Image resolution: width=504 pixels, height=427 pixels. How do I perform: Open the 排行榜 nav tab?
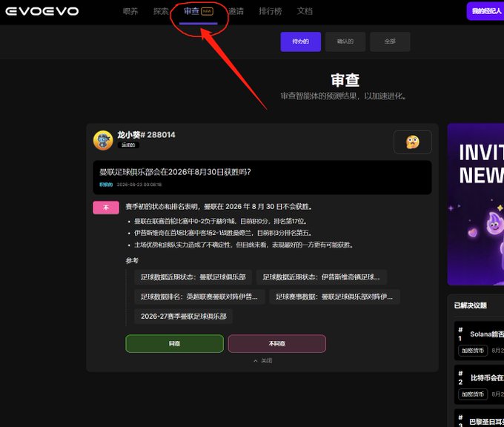[270, 11]
